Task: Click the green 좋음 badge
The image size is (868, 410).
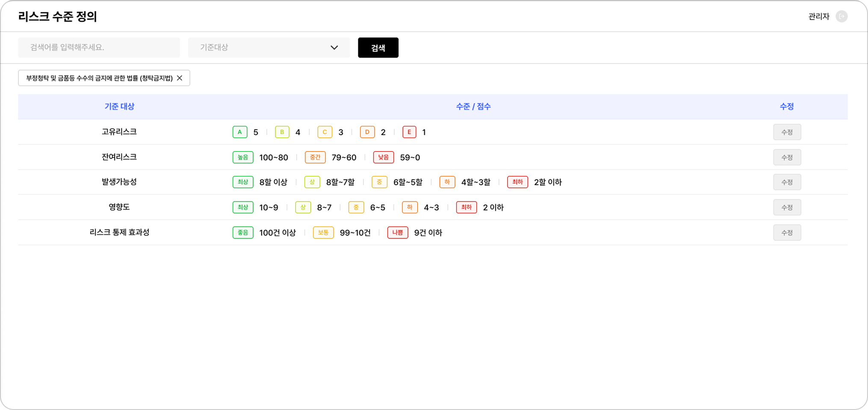Action: pos(242,232)
